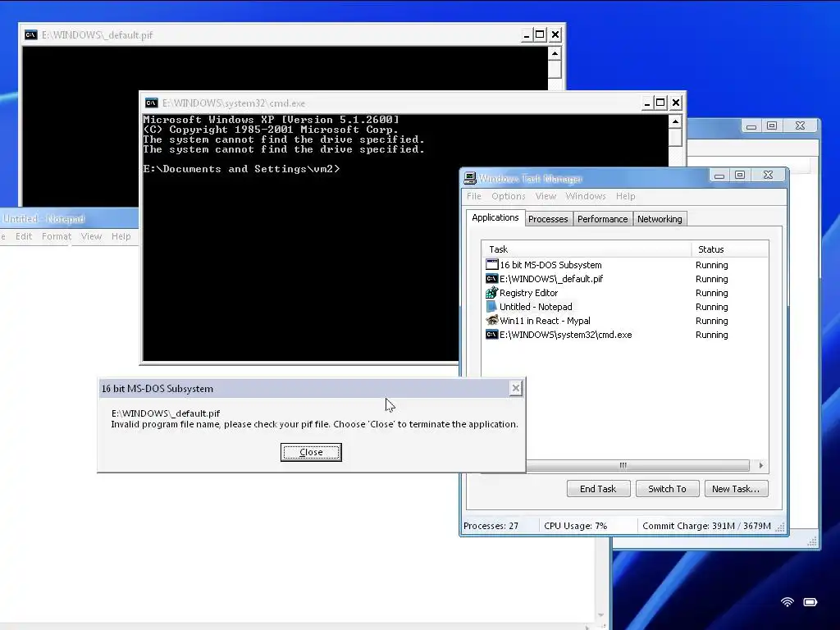This screenshot has width=840, height=630.
Task: Click the Task Manager title bar icon
Action: pos(470,178)
